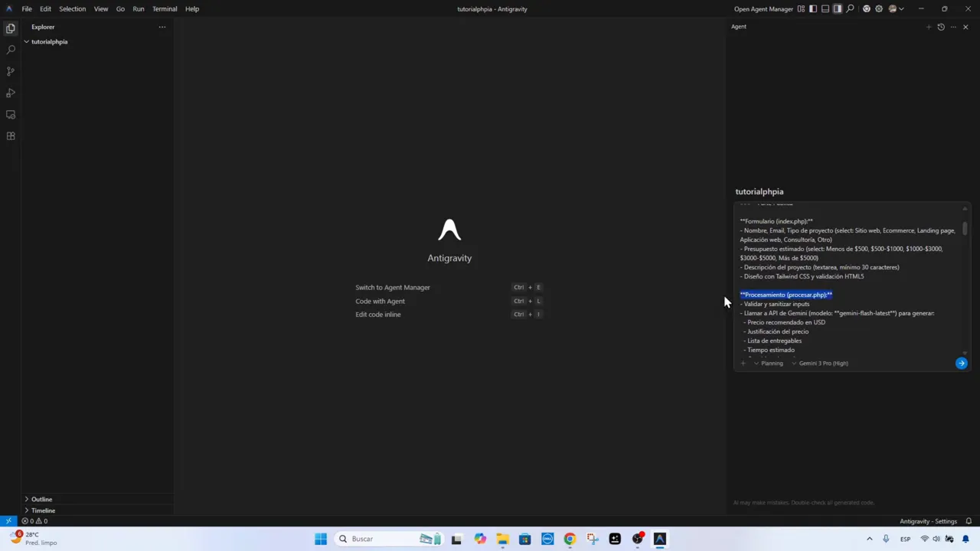
Task: Open the Selection menu
Action: pos(73,9)
